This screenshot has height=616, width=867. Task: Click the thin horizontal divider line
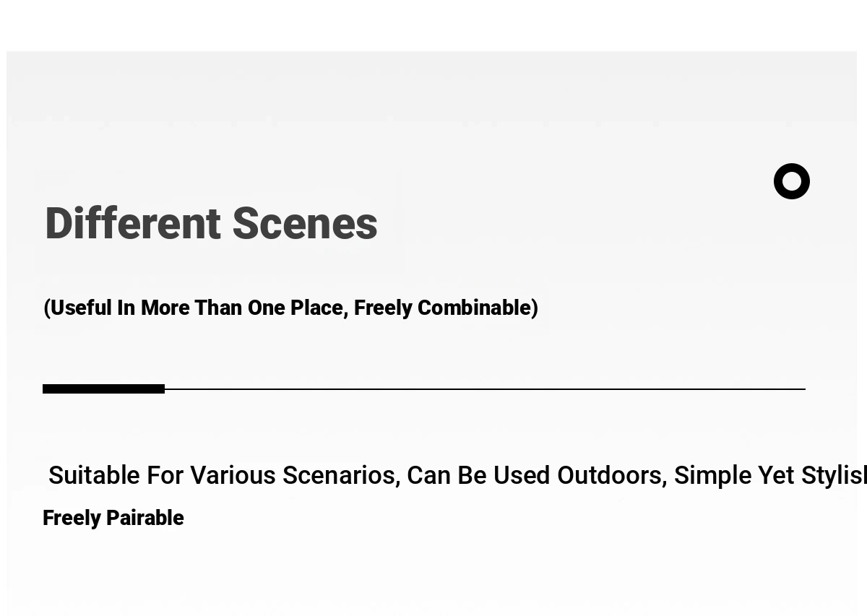click(x=485, y=389)
